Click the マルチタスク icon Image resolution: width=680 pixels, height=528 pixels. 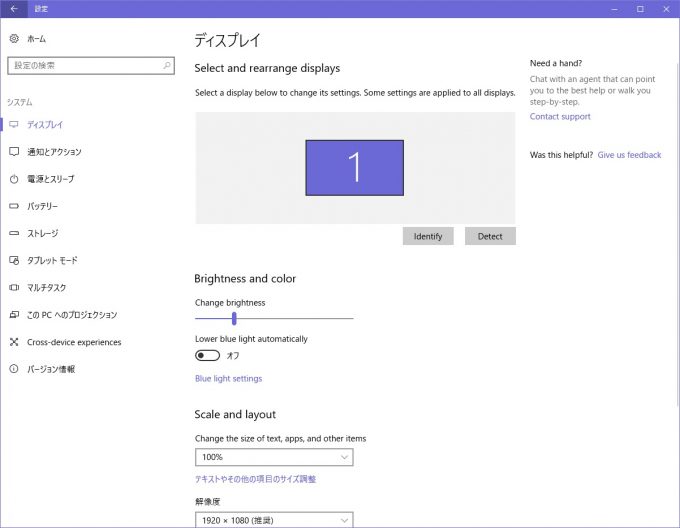[14, 287]
